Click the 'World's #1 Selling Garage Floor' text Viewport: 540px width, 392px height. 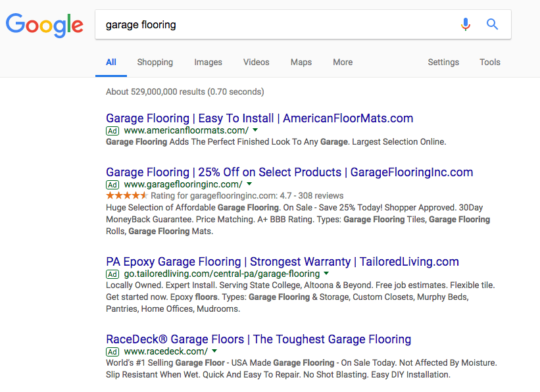click(x=165, y=362)
